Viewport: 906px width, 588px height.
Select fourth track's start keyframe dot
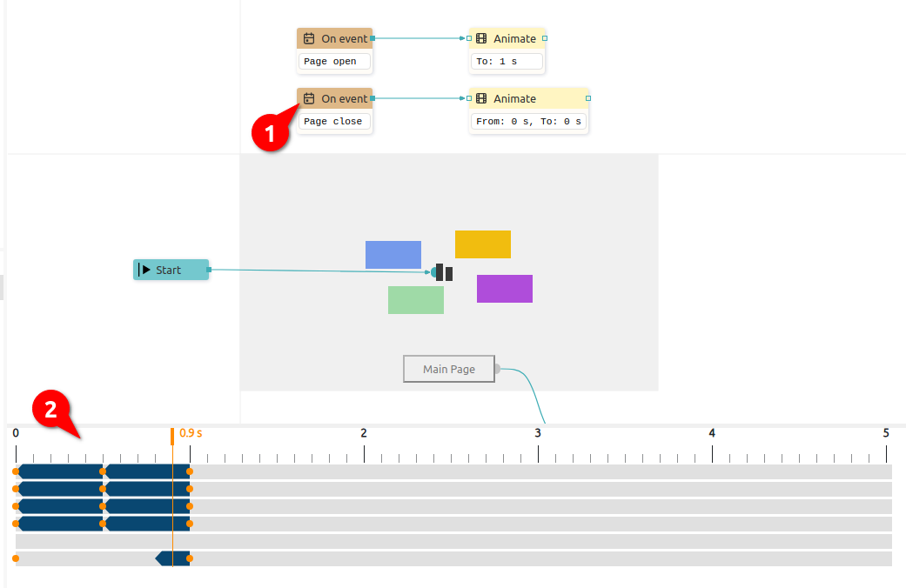click(16, 524)
